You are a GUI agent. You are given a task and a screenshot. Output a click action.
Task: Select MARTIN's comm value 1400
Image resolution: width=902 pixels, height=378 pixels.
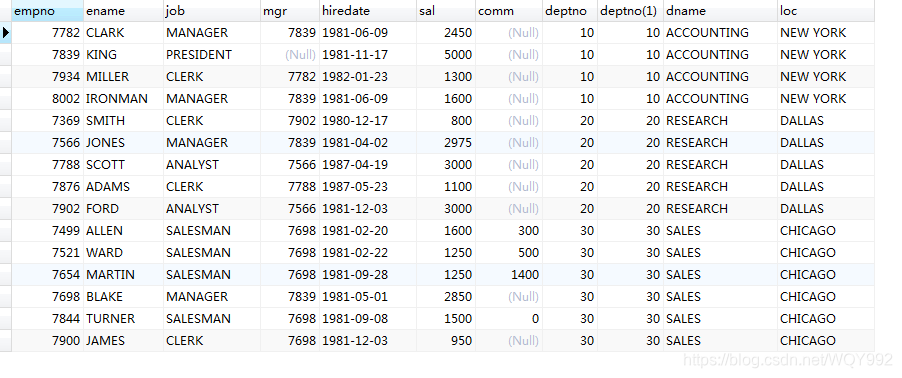point(509,274)
